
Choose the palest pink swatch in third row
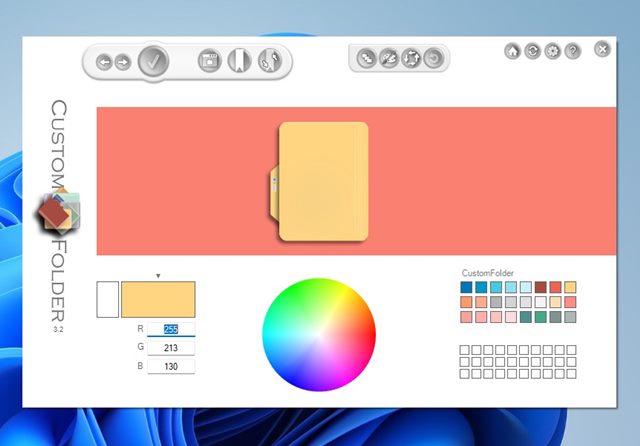click(511, 317)
